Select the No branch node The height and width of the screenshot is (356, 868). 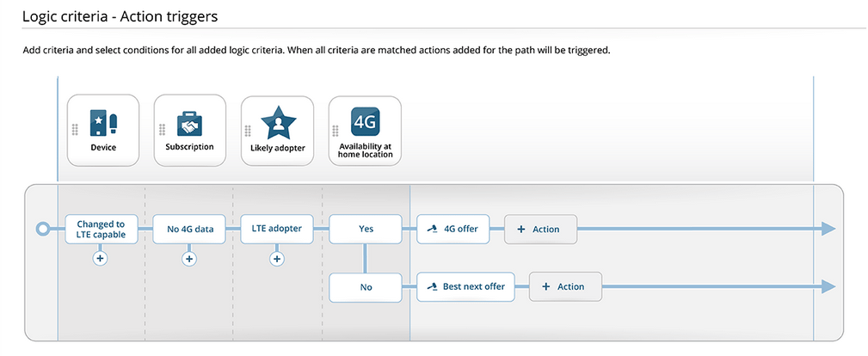click(365, 287)
